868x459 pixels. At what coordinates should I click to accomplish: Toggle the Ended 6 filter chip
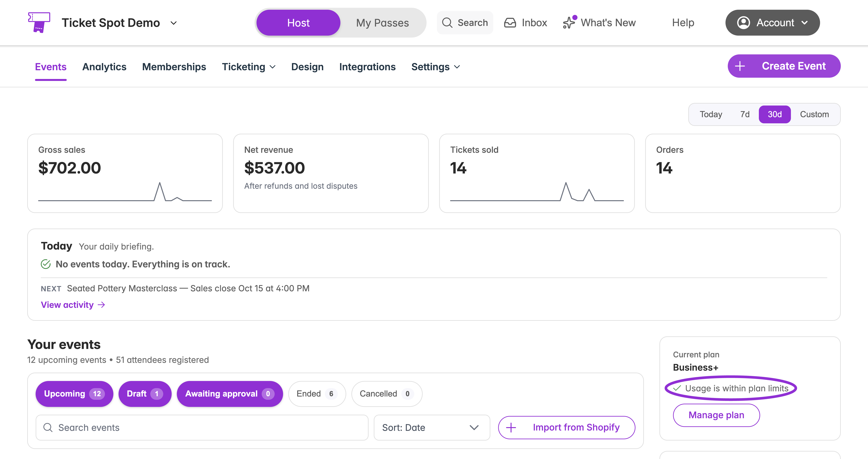(x=317, y=394)
